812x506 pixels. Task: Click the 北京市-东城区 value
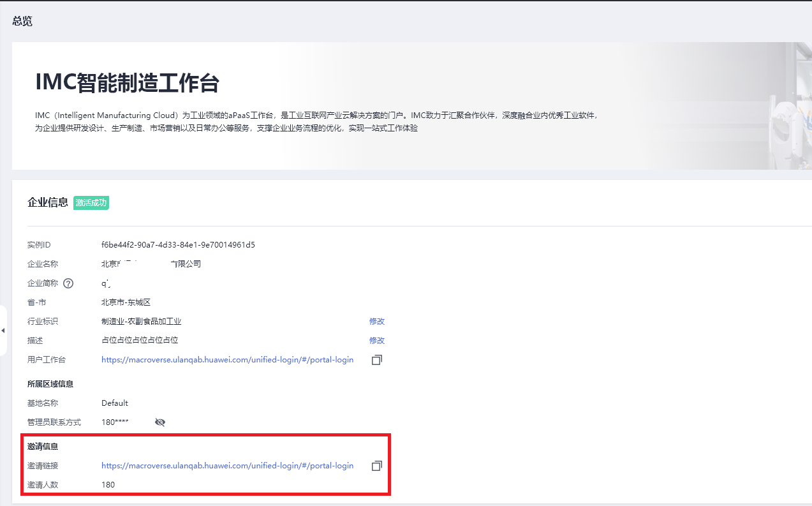tap(126, 302)
